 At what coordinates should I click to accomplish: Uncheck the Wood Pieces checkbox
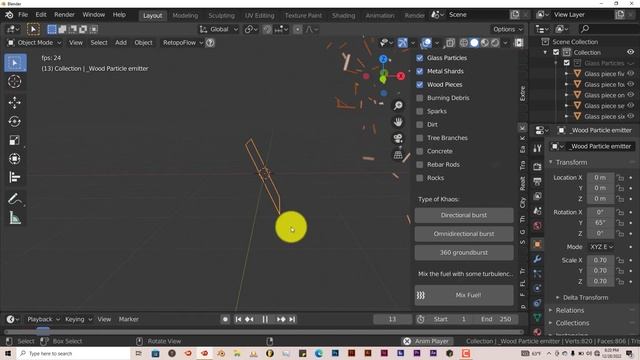(420, 84)
